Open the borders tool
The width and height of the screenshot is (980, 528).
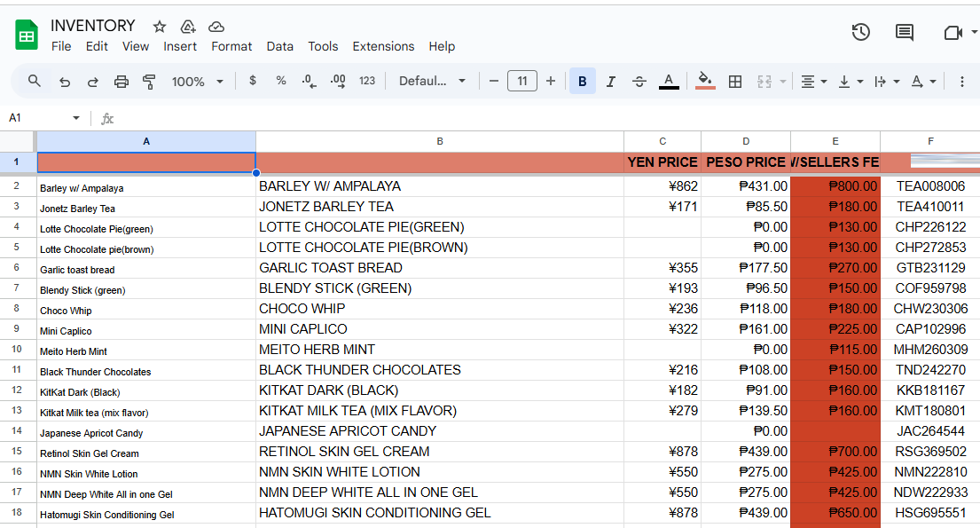point(735,82)
